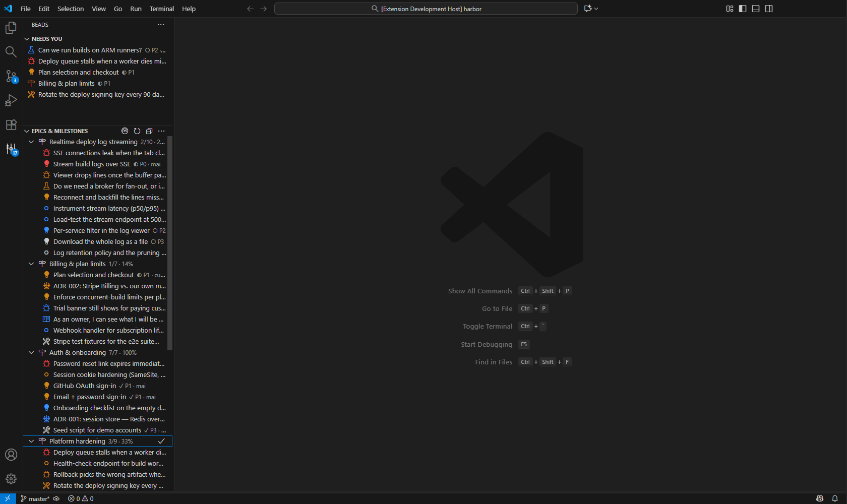Open the Selection menu
The image size is (847, 504).
coord(71,9)
